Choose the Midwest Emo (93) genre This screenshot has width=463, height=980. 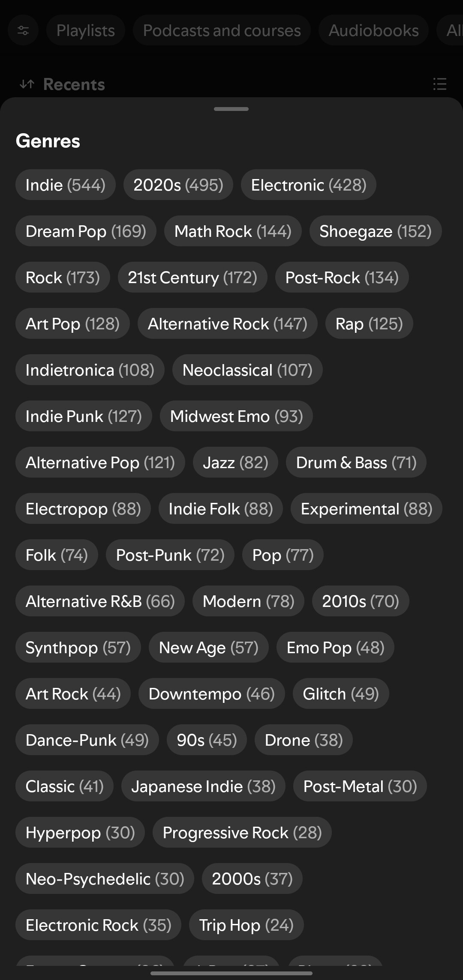[236, 416]
